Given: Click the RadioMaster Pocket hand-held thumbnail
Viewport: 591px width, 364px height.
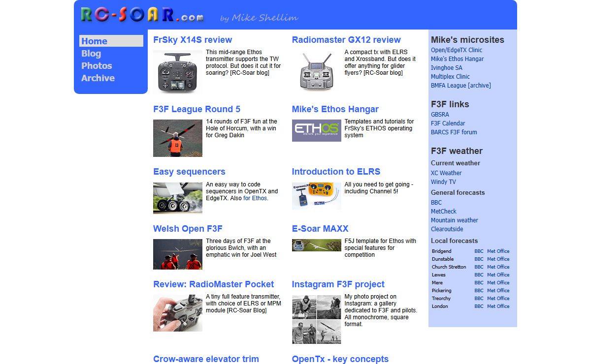Looking at the screenshot, I should point(178,313).
